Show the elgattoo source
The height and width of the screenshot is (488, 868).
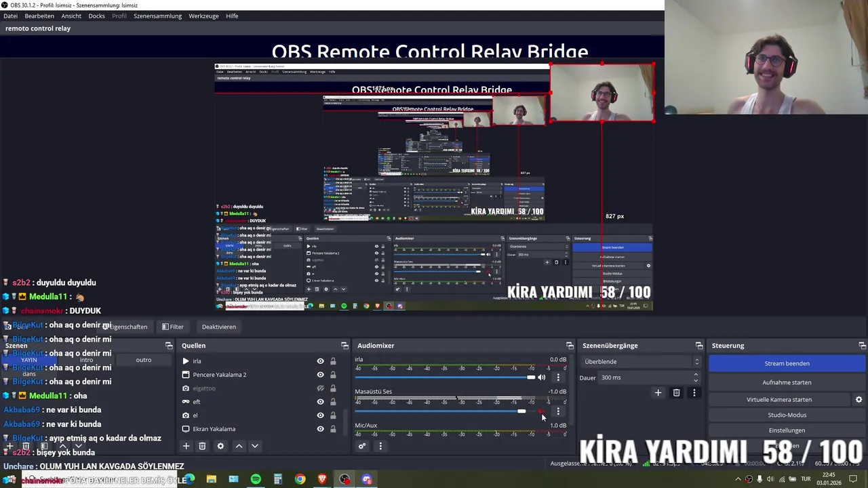tap(320, 388)
